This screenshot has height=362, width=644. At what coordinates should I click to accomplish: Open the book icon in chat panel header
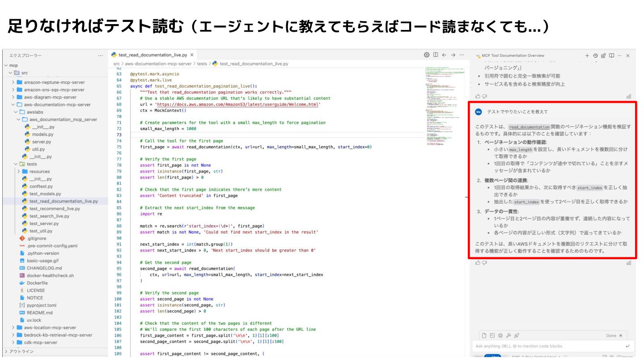(x=611, y=56)
